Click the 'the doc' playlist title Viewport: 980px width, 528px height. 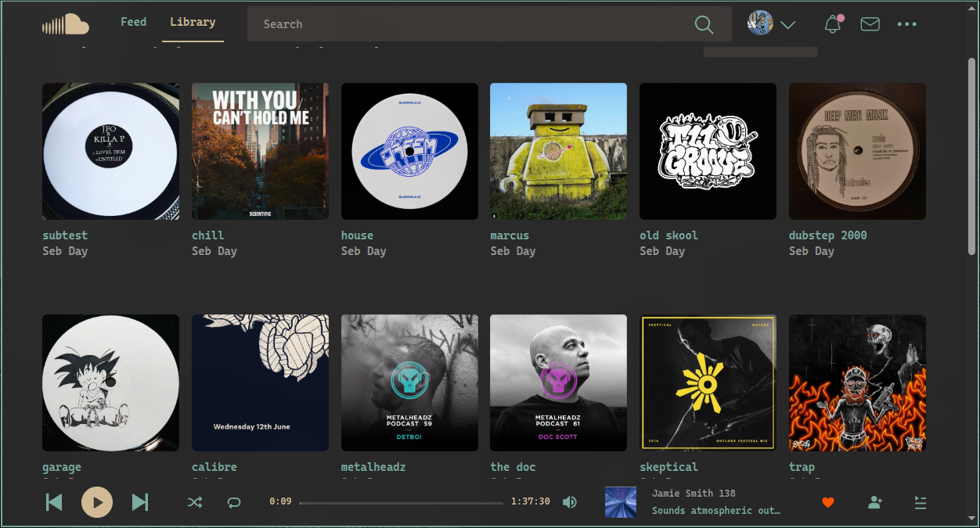point(513,467)
